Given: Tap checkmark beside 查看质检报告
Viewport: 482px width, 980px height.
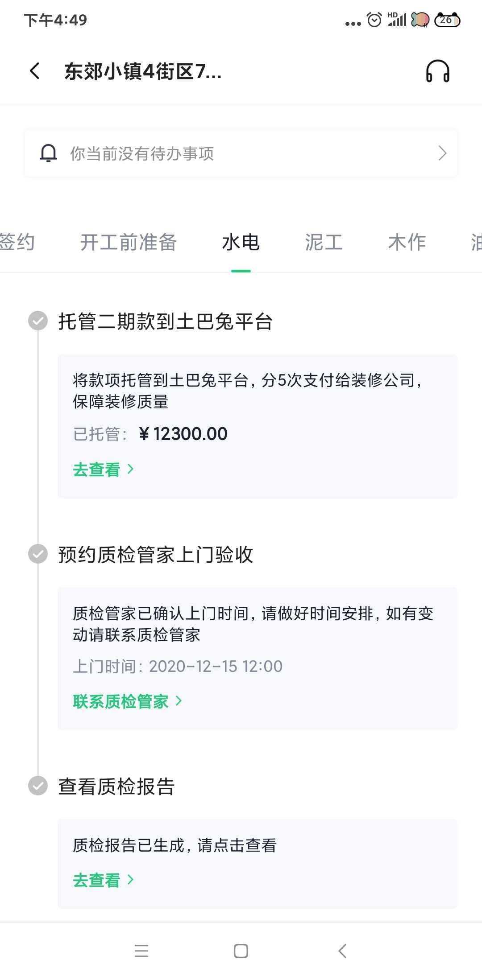Looking at the screenshot, I should [38, 786].
